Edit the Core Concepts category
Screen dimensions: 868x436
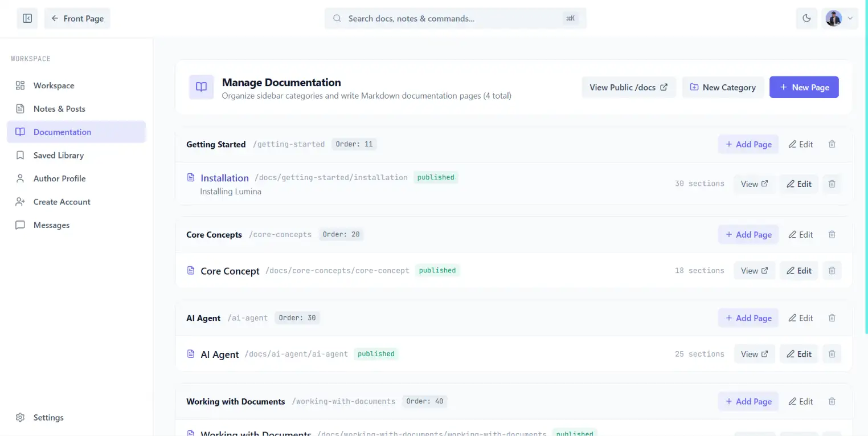tap(800, 235)
